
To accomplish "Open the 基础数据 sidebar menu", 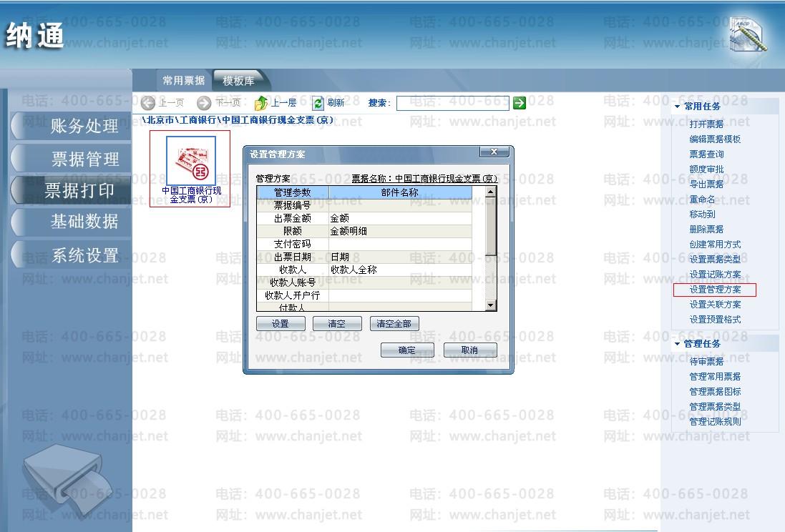I will [71, 221].
